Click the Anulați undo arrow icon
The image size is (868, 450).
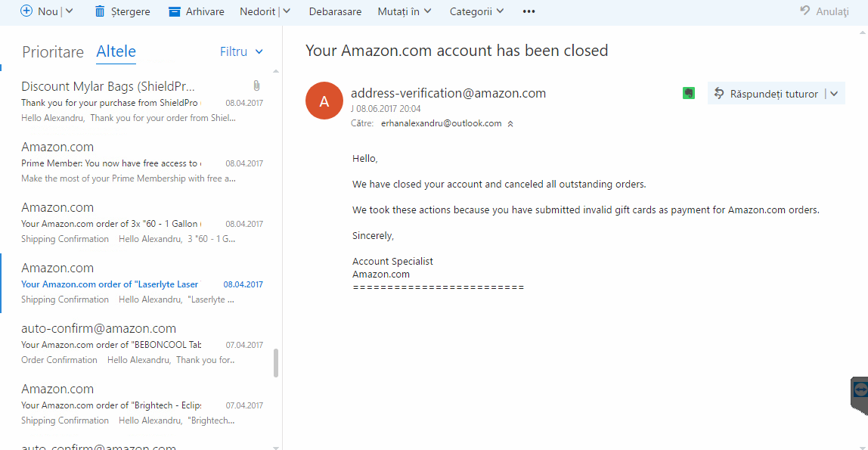[x=805, y=11]
